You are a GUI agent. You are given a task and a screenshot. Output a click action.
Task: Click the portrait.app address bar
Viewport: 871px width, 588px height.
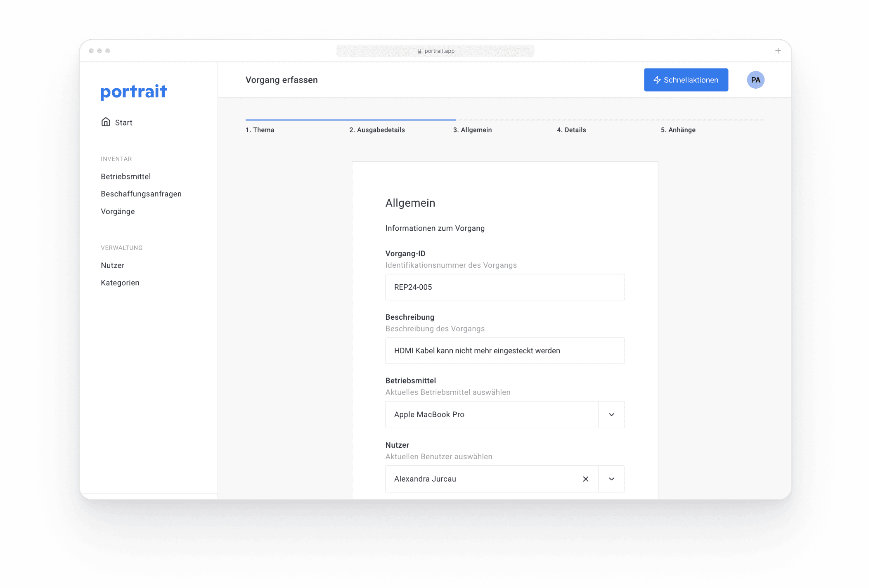click(435, 51)
